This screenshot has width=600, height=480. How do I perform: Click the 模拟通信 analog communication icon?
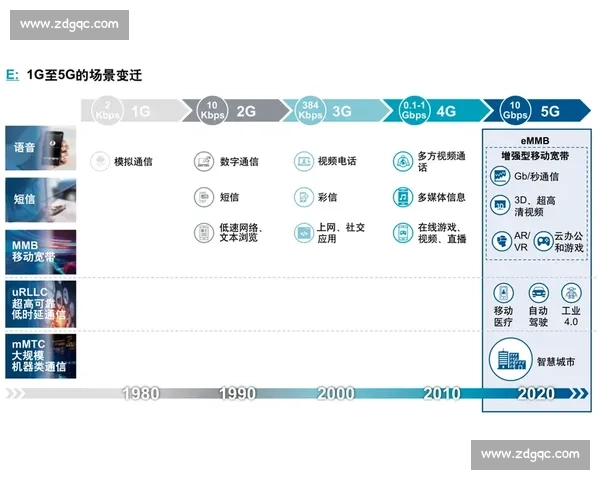(100, 161)
